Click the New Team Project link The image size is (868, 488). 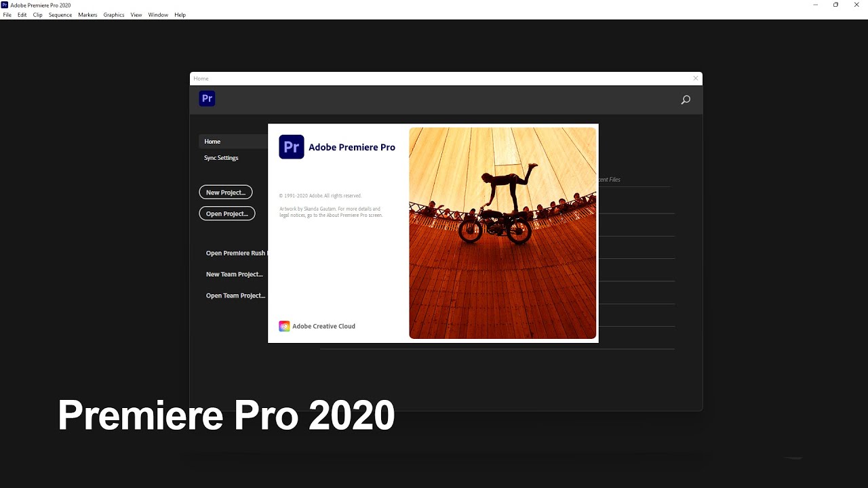[x=235, y=274]
